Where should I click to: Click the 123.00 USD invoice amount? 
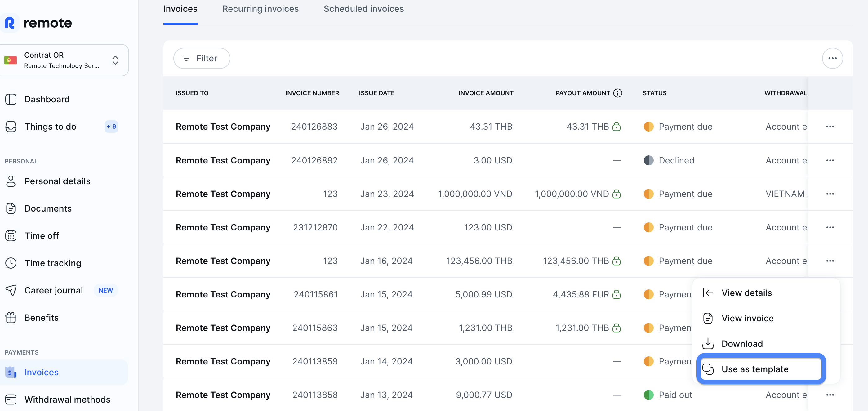point(488,227)
